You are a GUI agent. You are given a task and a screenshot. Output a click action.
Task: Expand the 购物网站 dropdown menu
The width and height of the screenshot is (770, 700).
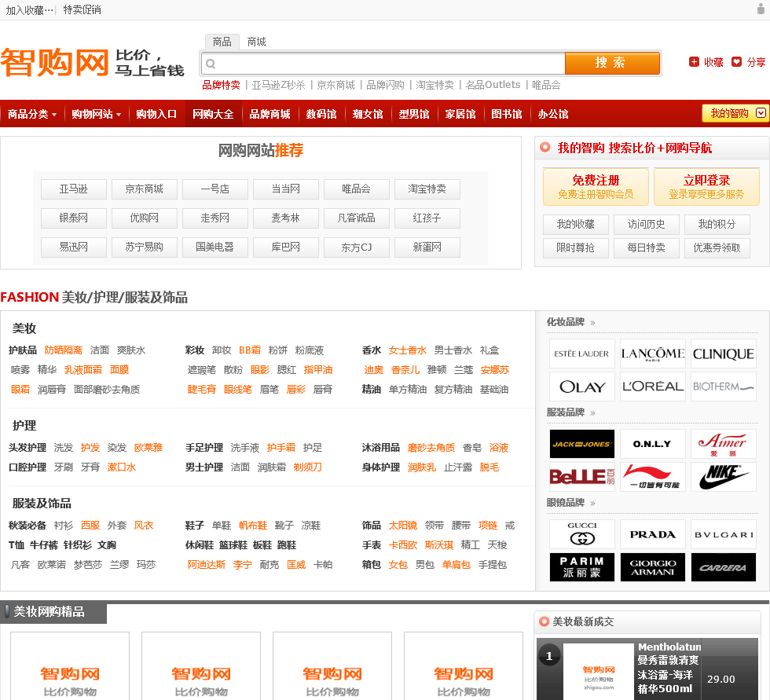96,114
